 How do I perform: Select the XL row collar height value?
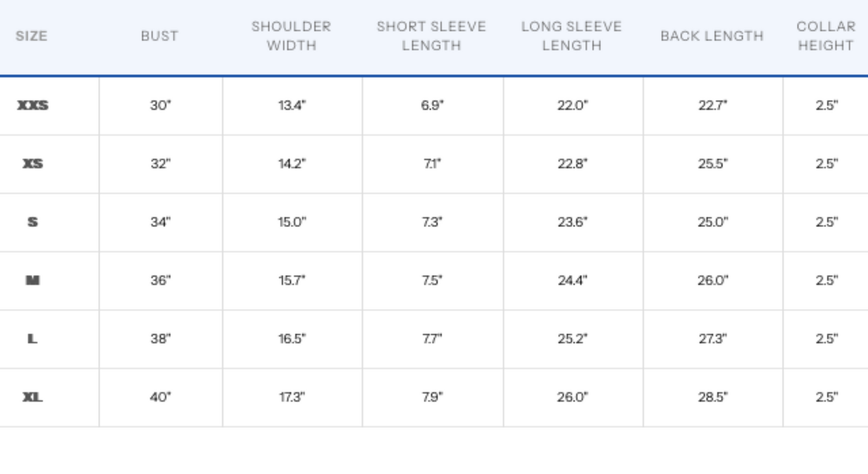pyautogui.click(x=826, y=397)
